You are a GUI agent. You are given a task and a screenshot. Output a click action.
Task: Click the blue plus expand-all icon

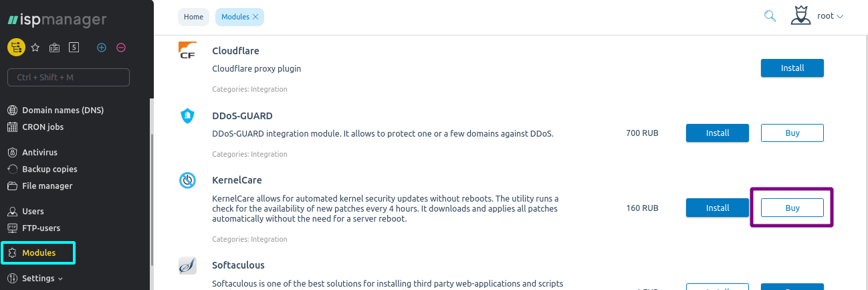click(102, 48)
